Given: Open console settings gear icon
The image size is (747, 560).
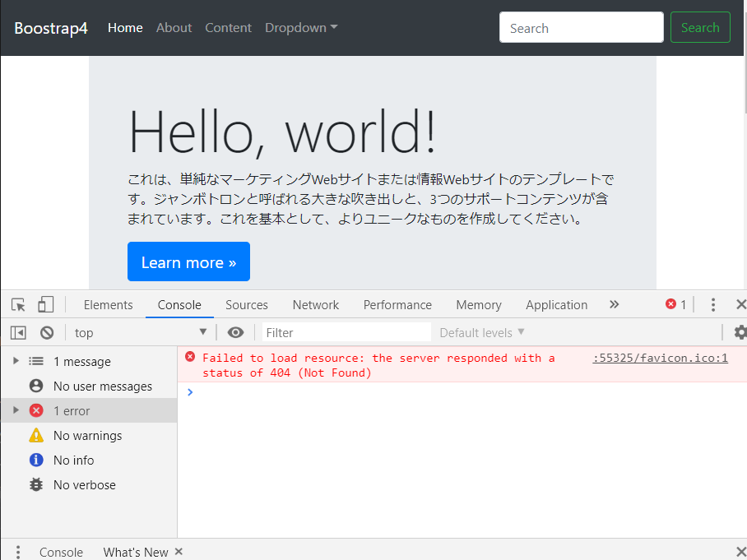Looking at the screenshot, I should pyautogui.click(x=740, y=332).
